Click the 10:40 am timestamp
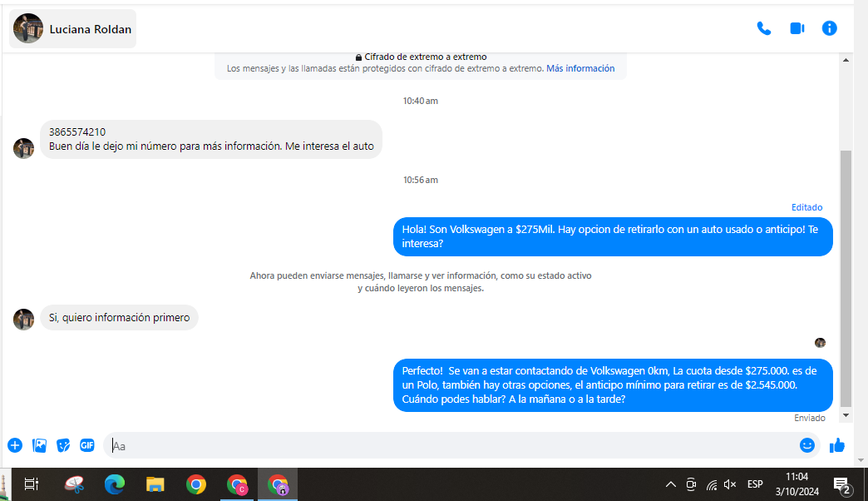The height and width of the screenshot is (501, 868). 420,101
